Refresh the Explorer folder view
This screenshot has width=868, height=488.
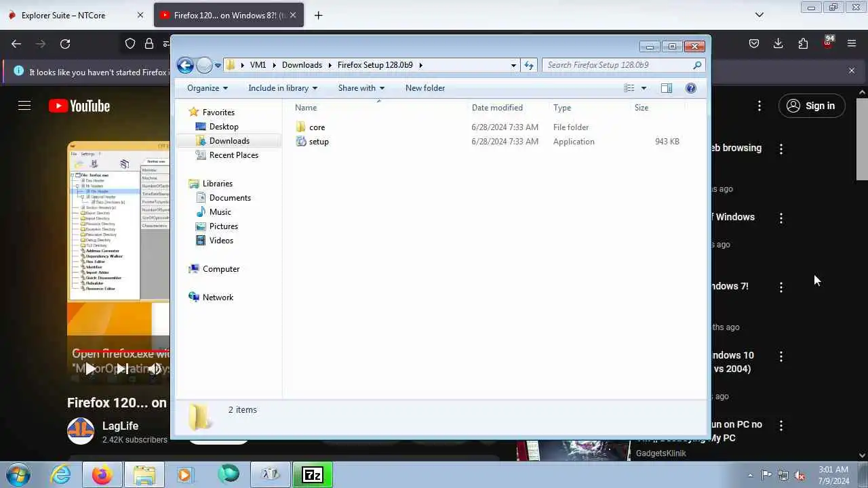[x=529, y=65]
